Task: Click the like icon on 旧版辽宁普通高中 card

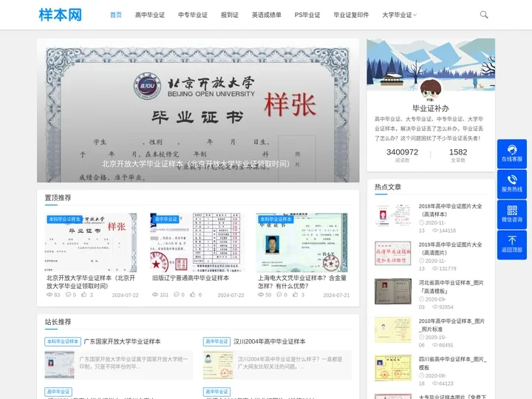Action: click(192, 295)
